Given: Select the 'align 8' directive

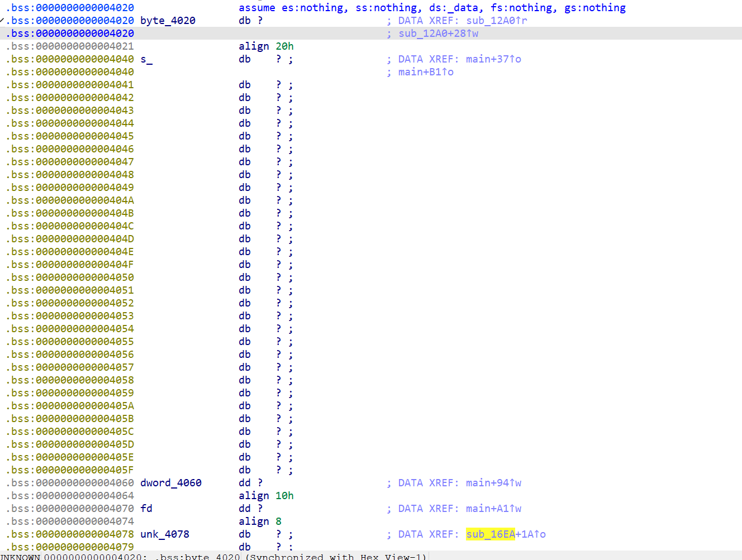Looking at the screenshot, I should pyautogui.click(x=260, y=521).
